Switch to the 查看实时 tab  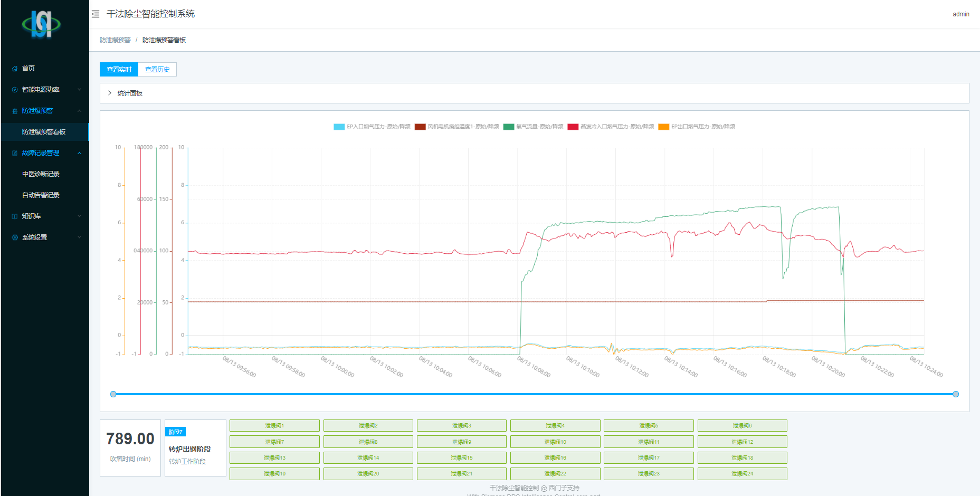119,70
